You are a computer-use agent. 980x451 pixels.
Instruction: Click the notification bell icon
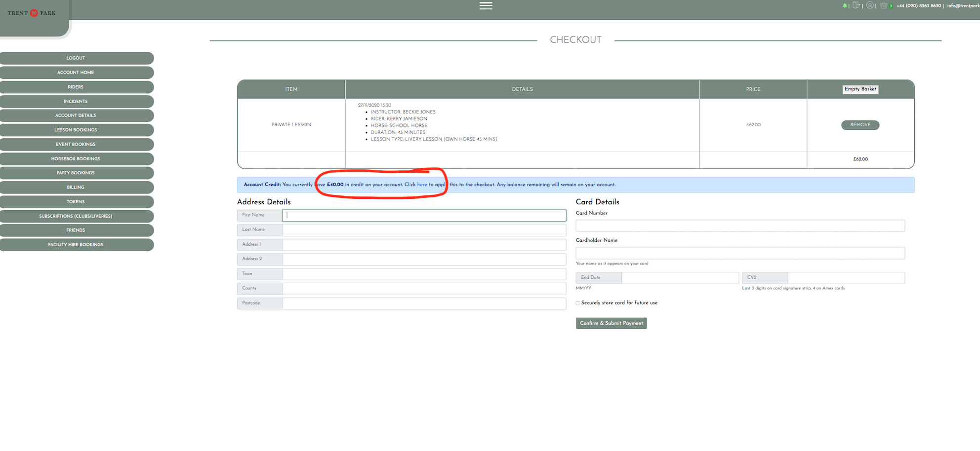(x=844, y=6)
